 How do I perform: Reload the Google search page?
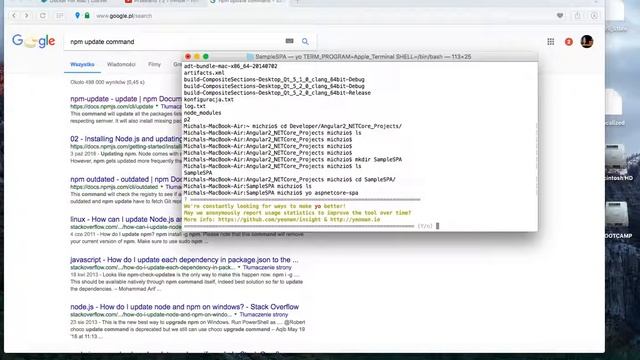pyautogui.click(x=43, y=16)
